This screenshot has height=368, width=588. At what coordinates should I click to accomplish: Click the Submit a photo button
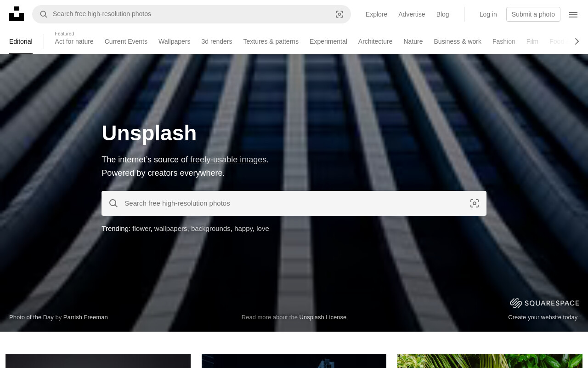pos(533,14)
